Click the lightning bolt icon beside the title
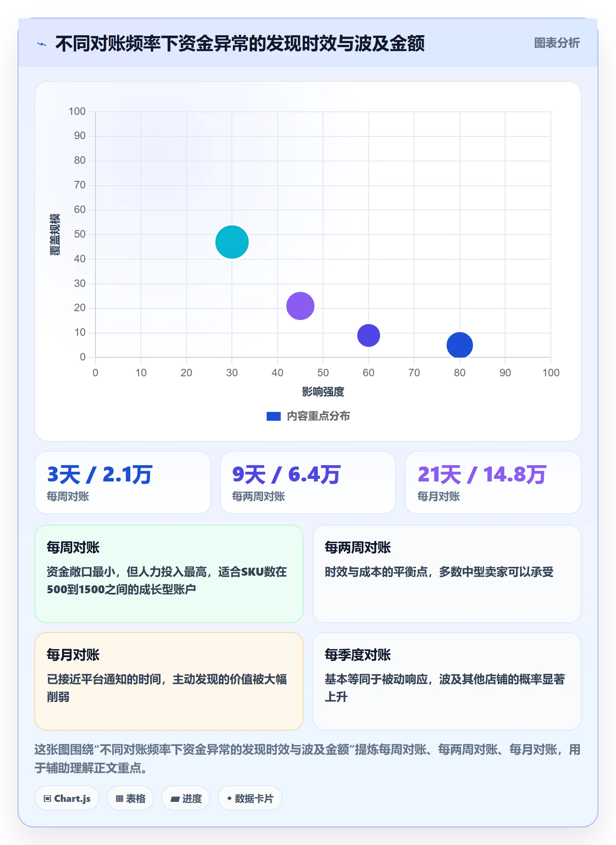This screenshot has width=616, height=845. point(42,44)
